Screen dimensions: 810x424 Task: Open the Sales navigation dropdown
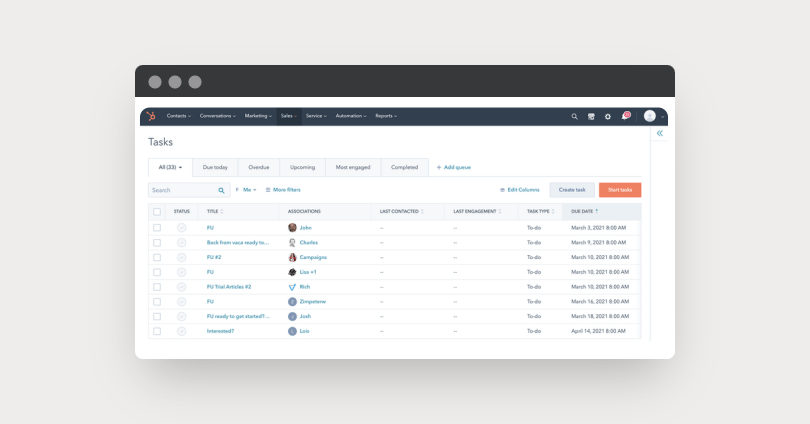pos(288,116)
